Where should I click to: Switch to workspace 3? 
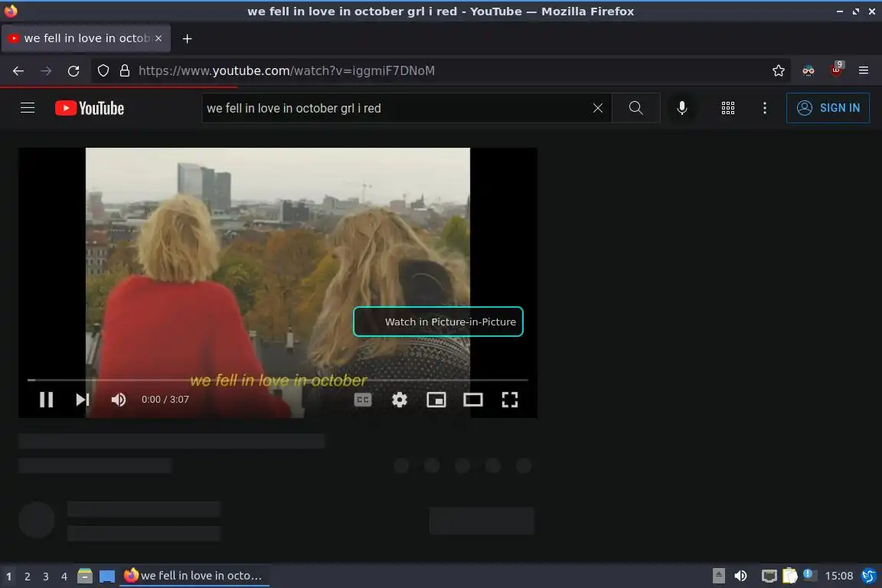tap(46, 577)
